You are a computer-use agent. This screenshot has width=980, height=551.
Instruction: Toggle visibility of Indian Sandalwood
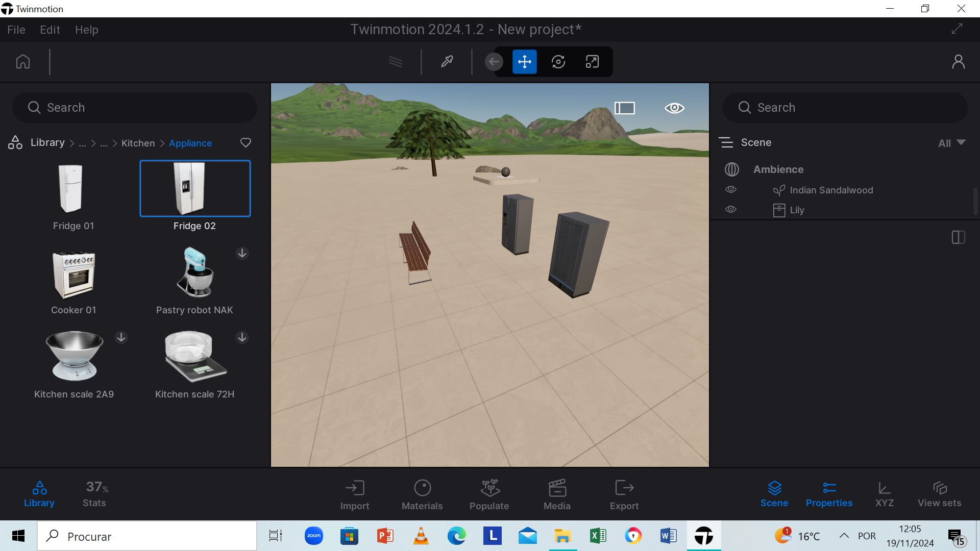731,189
